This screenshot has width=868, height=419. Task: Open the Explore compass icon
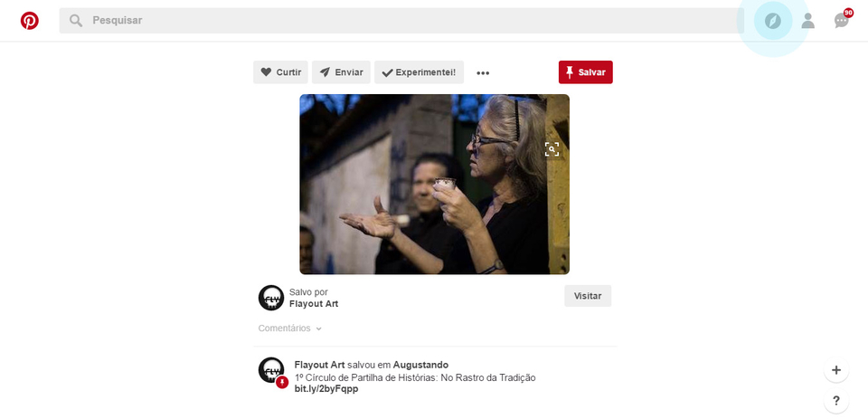coord(773,21)
